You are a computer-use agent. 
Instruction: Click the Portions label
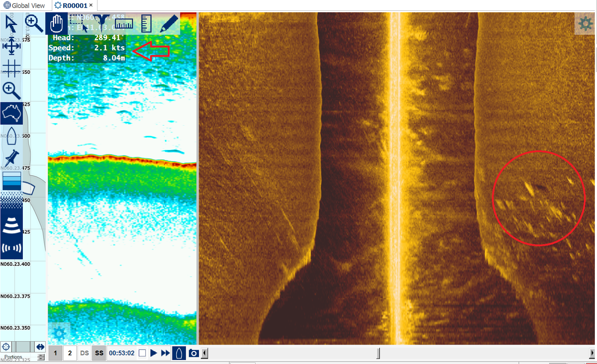point(13,357)
